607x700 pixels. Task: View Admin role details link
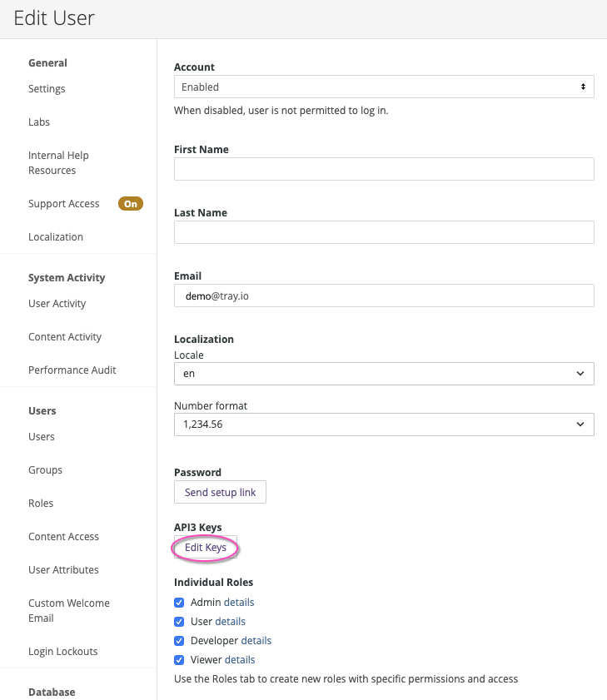point(239,602)
